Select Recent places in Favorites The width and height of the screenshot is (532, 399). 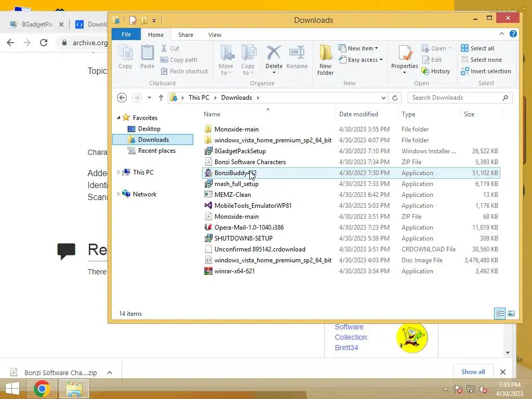(156, 151)
